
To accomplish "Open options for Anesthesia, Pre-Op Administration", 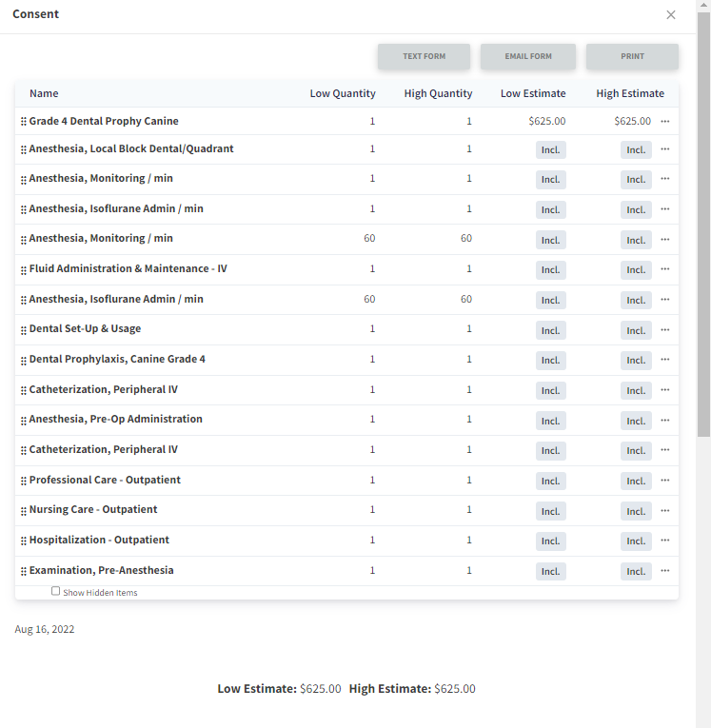I will 665,421.
